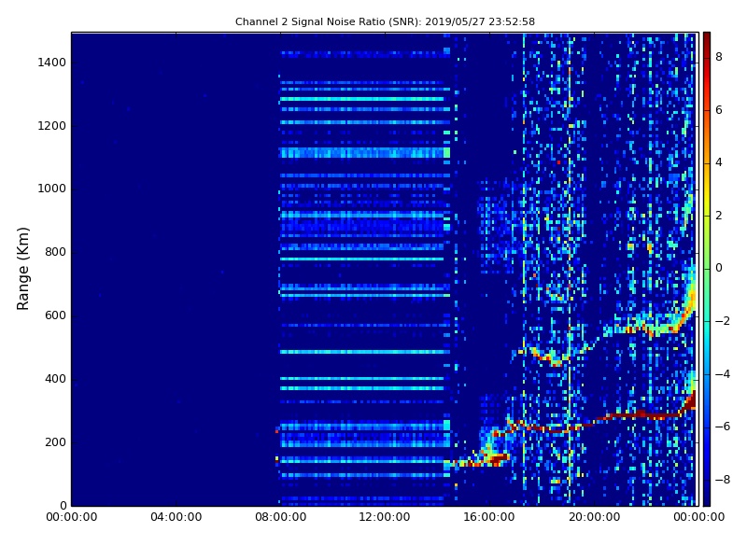747x560 pixels.
Task: Click the plot title showing Channel 2 SNR
Action: 385,21
